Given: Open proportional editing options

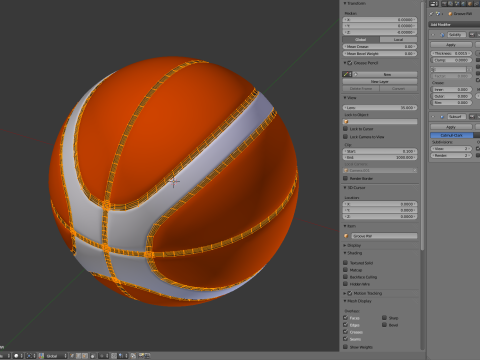Looking at the screenshot, I should point(104,356).
